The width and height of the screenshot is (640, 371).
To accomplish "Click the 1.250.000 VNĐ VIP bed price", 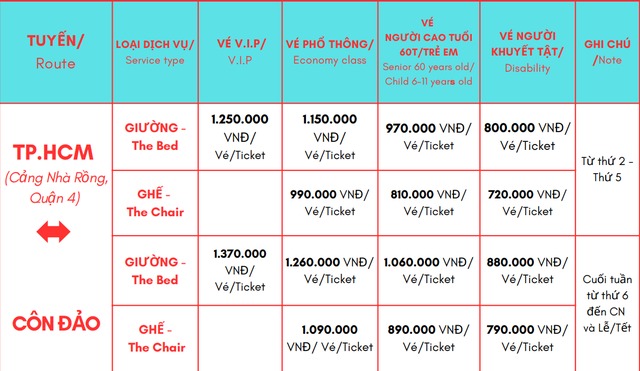I will coord(240,137).
